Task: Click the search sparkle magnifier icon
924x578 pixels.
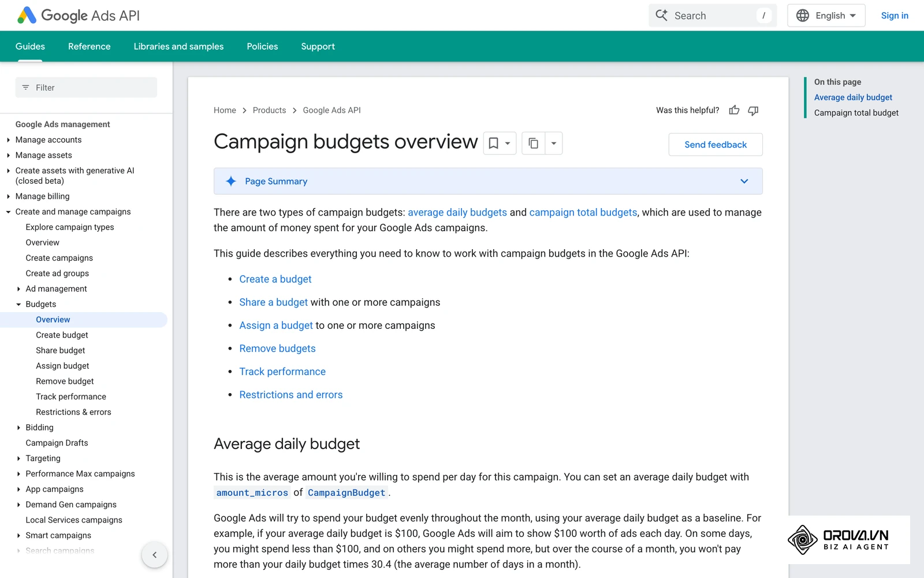Action: (661, 16)
